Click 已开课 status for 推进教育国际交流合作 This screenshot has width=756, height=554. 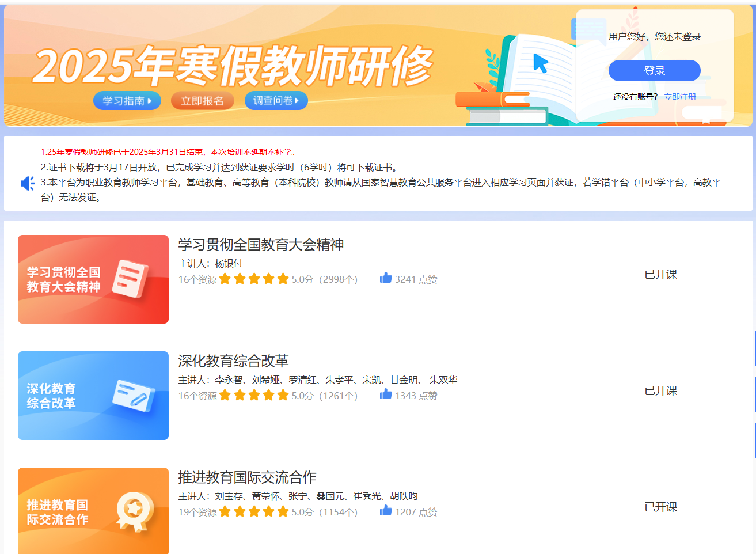[x=660, y=507]
